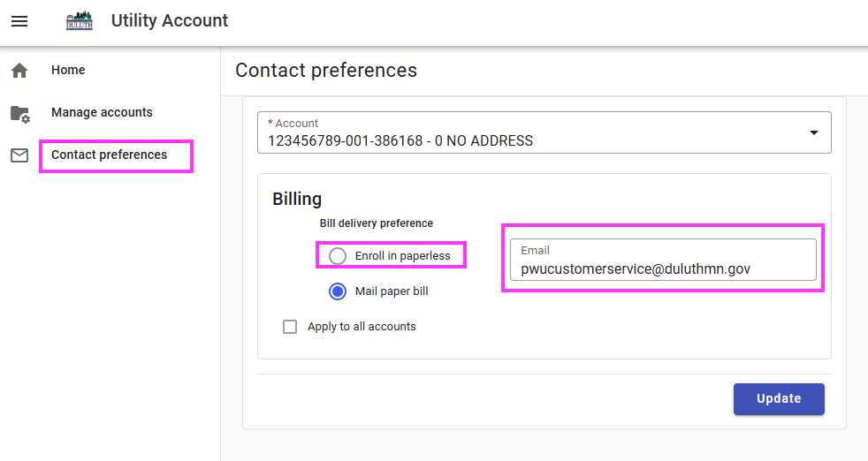Image resolution: width=868 pixels, height=461 pixels.
Task: Click the Apply to all accounts label text
Action: (x=362, y=327)
